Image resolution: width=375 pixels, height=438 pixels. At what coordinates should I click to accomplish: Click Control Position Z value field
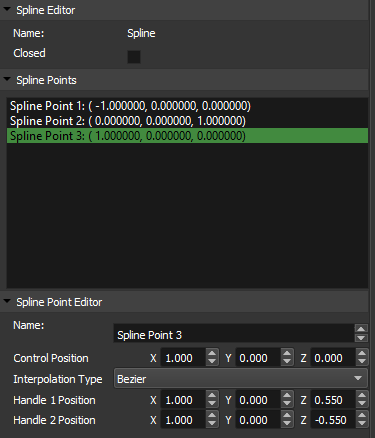point(333,357)
